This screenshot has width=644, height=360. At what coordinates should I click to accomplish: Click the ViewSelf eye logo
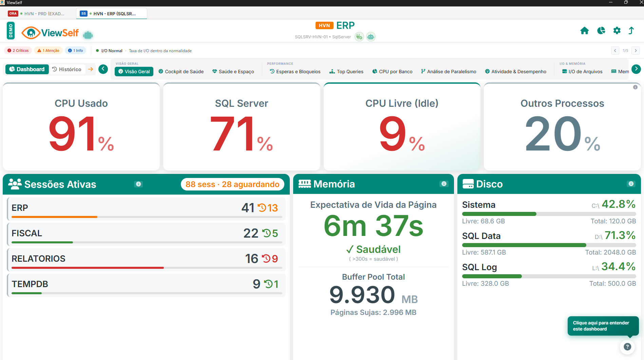click(x=31, y=33)
